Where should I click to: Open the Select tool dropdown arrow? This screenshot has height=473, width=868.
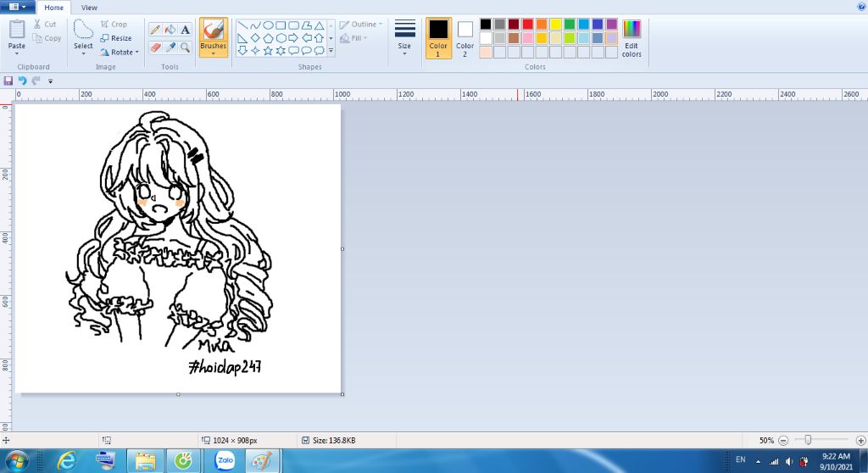(x=84, y=53)
